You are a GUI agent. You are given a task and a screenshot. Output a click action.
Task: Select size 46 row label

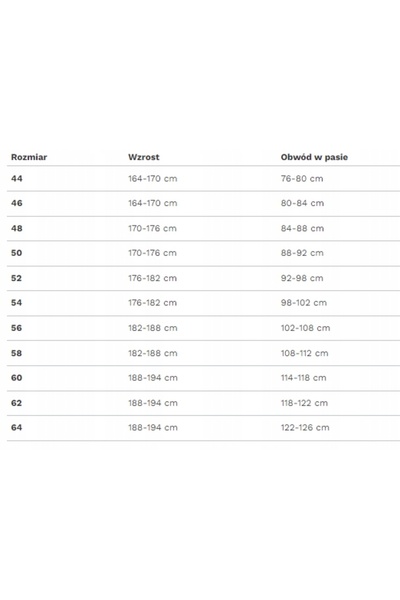tap(17, 203)
